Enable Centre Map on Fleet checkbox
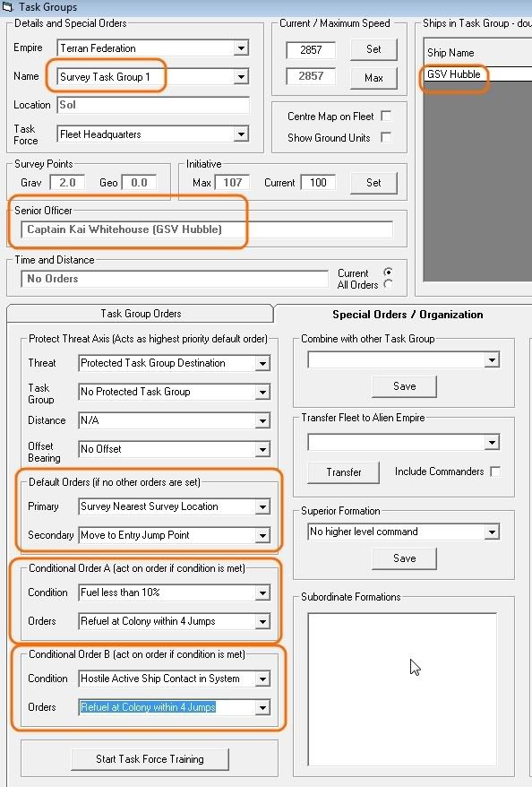This screenshot has width=532, height=787. coord(386,117)
